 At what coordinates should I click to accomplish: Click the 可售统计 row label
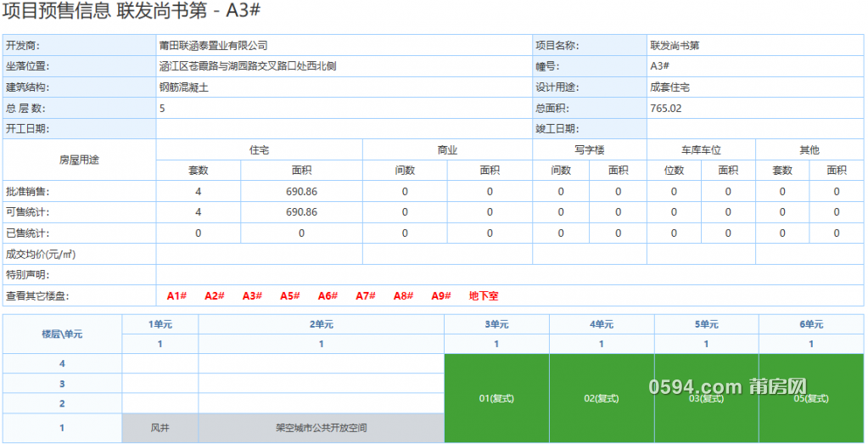tap(28, 212)
